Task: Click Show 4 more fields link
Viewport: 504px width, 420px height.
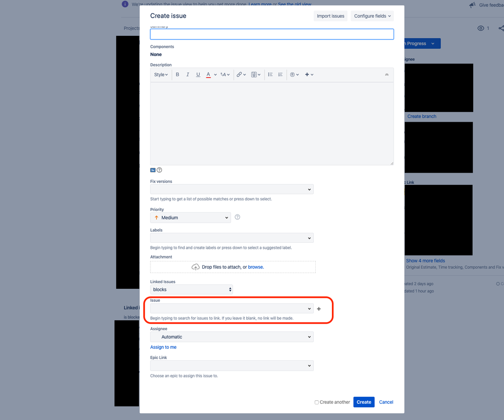Action: click(425, 261)
